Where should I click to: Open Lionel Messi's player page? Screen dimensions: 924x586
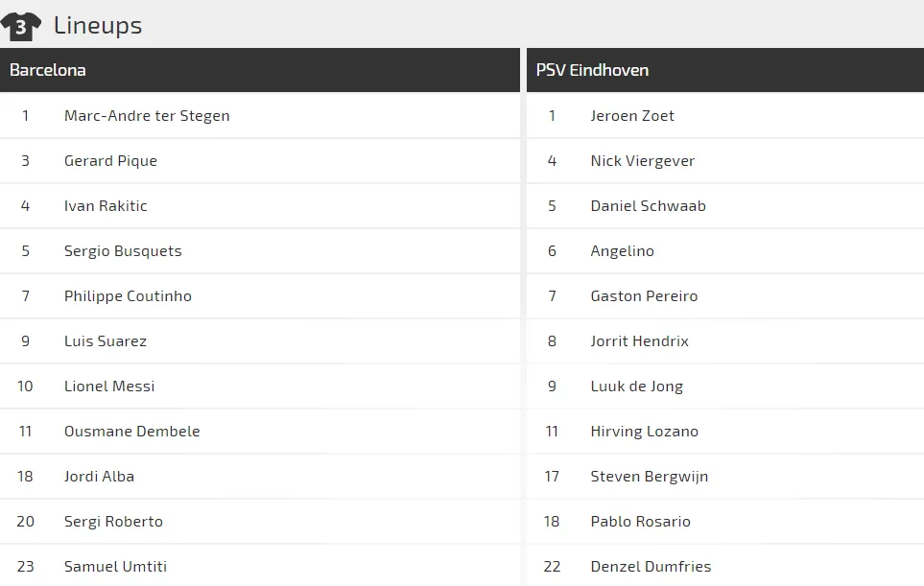point(109,387)
